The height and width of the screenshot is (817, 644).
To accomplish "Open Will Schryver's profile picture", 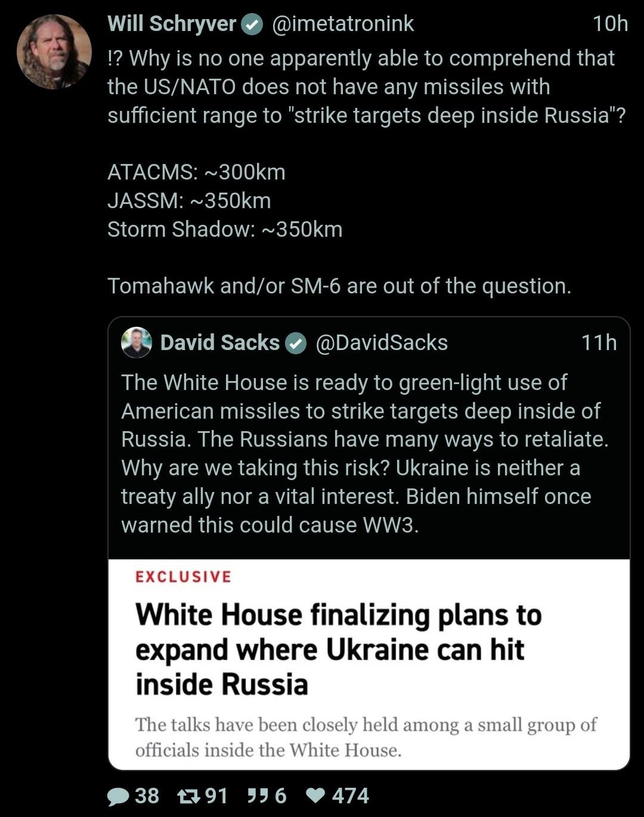I will click(x=54, y=52).
